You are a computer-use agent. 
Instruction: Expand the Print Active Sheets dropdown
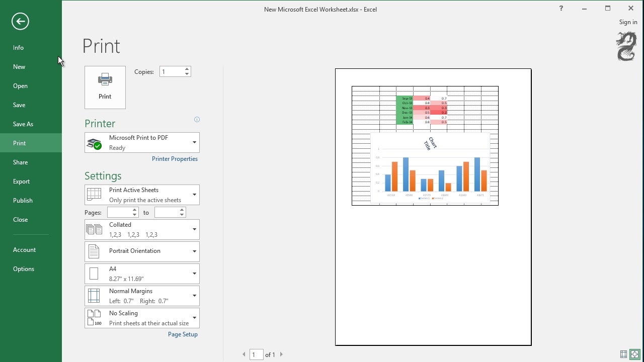pyautogui.click(x=142, y=195)
